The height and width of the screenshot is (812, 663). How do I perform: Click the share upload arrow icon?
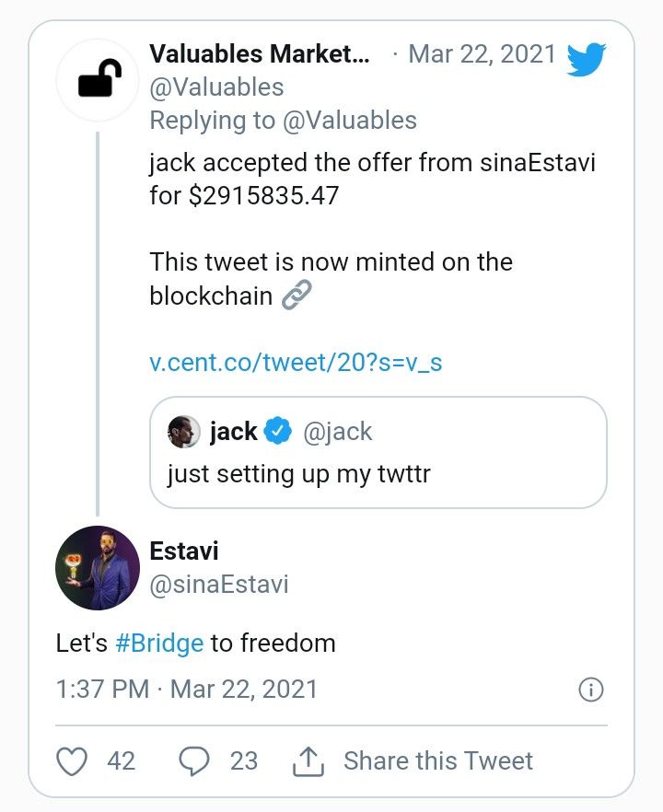[307, 761]
